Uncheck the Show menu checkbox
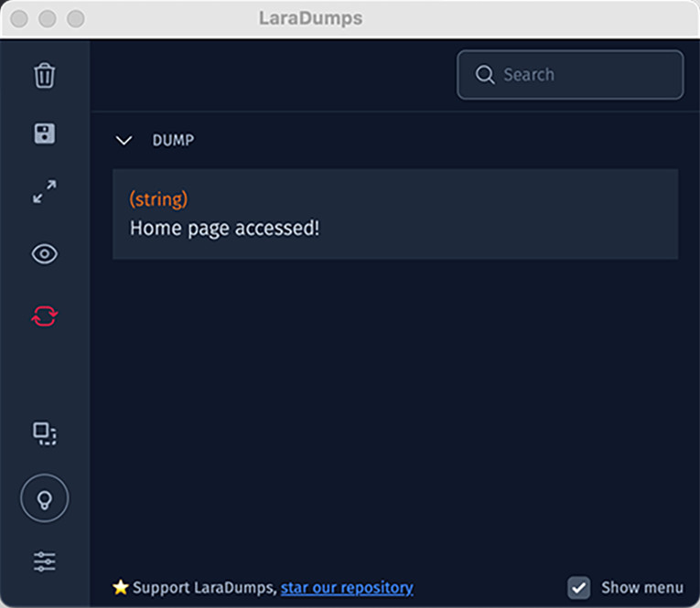Screen dimensions: 700x608 [x=578, y=588]
